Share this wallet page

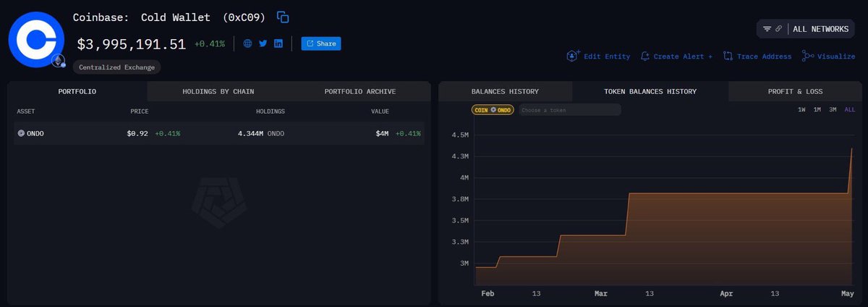tap(321, 43)
